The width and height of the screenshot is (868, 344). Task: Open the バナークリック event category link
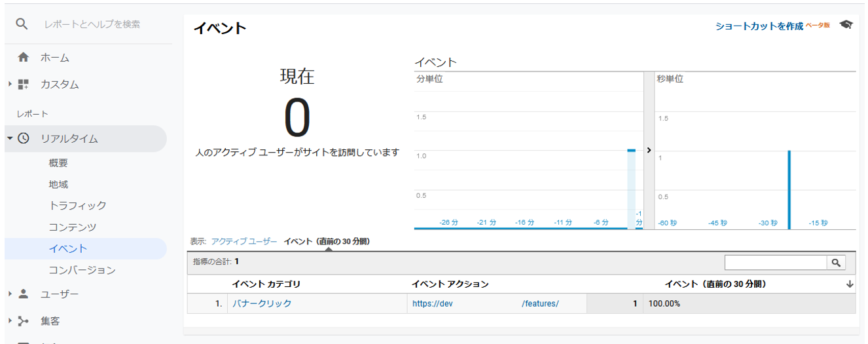[x=262, y=304]
